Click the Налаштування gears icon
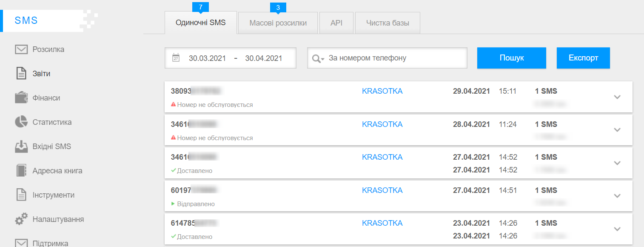644x247 pixels. (21, 219)
